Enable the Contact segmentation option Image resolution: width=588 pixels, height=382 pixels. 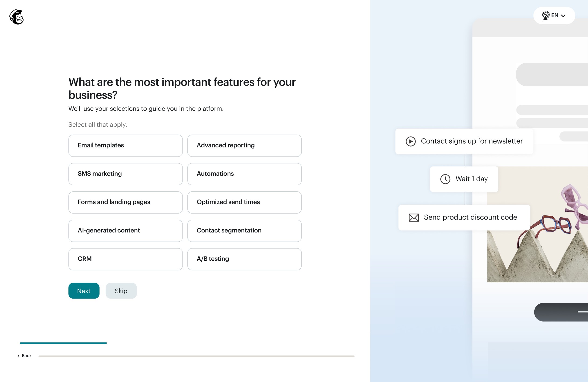click(244, 231)
